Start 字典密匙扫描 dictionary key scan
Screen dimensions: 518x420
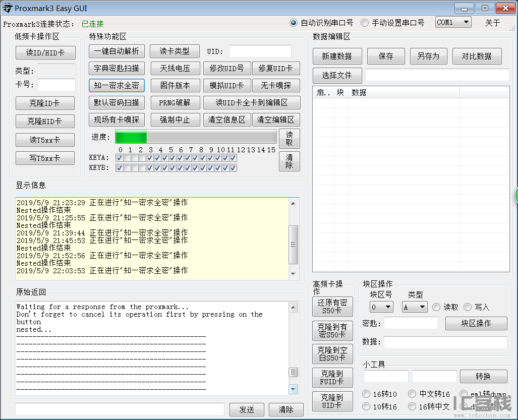coord(117,69)
